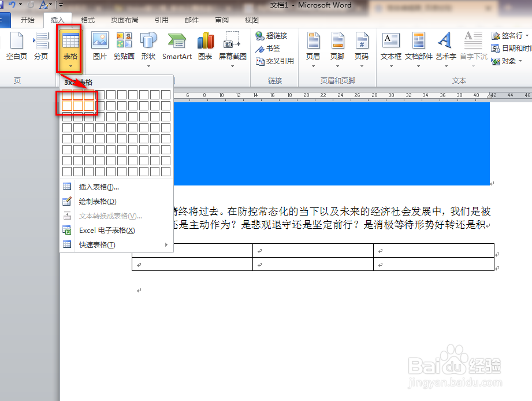The height and width of the screenshot is (401, 532).
Task: Choose Insert Table (插入表格) menu item
Action: 116,187
